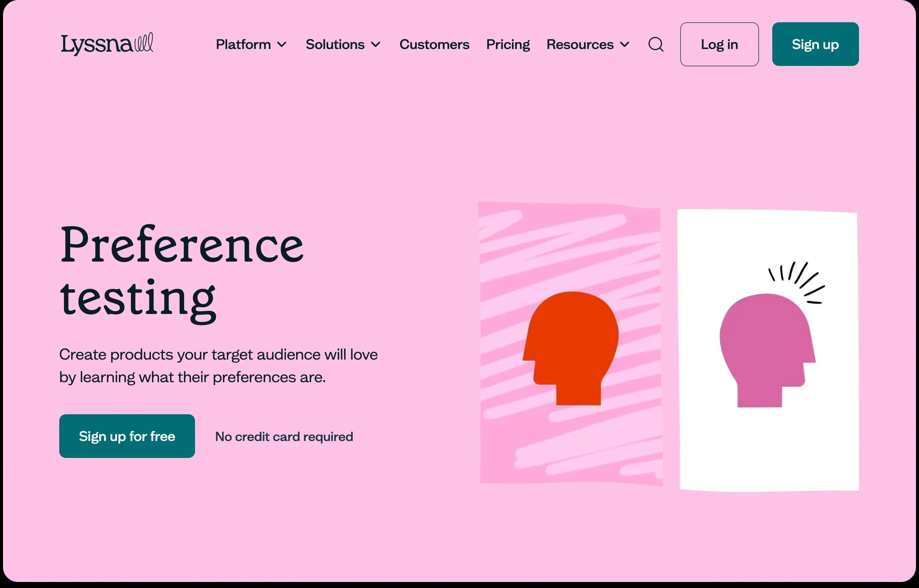Expand the Platform chevron arrow
Viewport: 919px width, 588px height.
[x=281, y=44]
